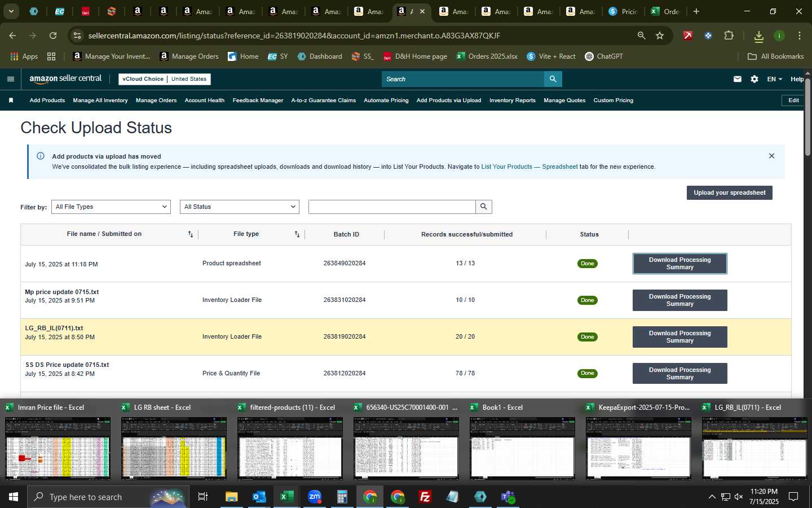Expand the All Status filter dropdown

pyautogui.click(x=240, y=207)
